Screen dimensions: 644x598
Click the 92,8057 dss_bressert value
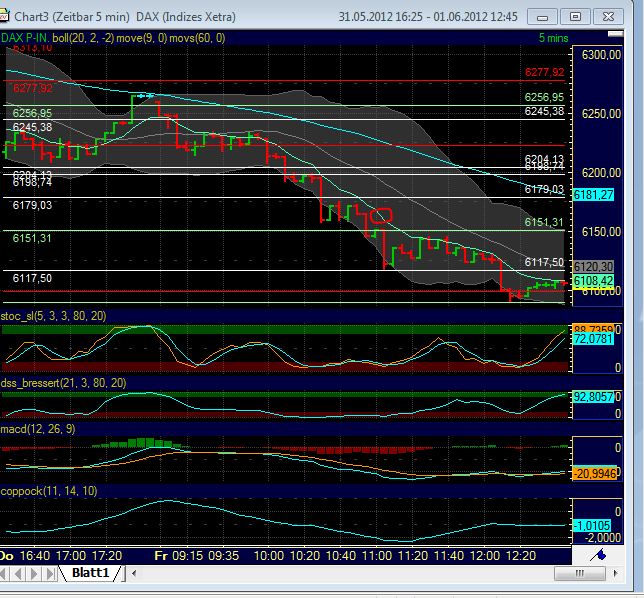pos(593,397)
